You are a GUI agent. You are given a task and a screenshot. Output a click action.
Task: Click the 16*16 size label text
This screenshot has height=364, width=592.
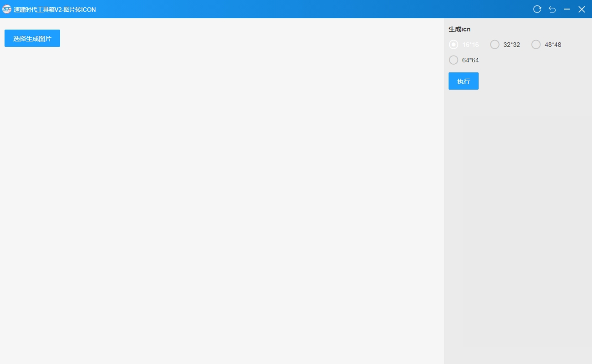click(x=470, y=45)
